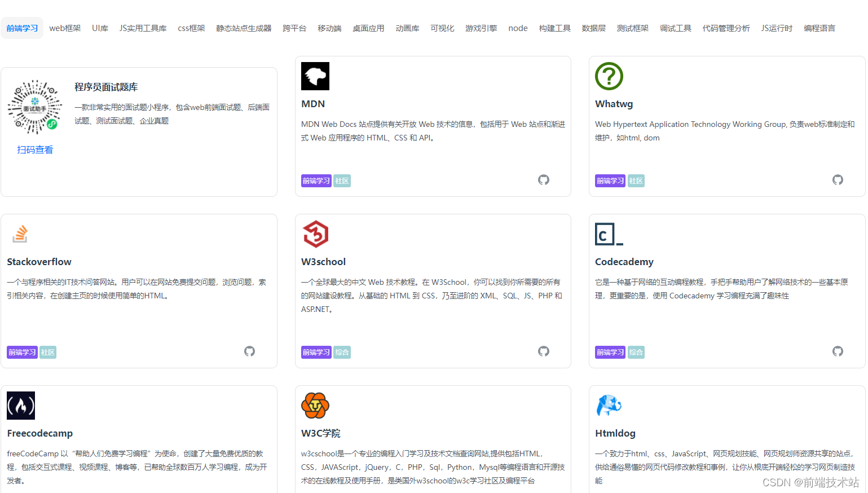The image size is (868, 493).
Task: Switch to the 数据层 tab
Action: (x=593, y=28)
